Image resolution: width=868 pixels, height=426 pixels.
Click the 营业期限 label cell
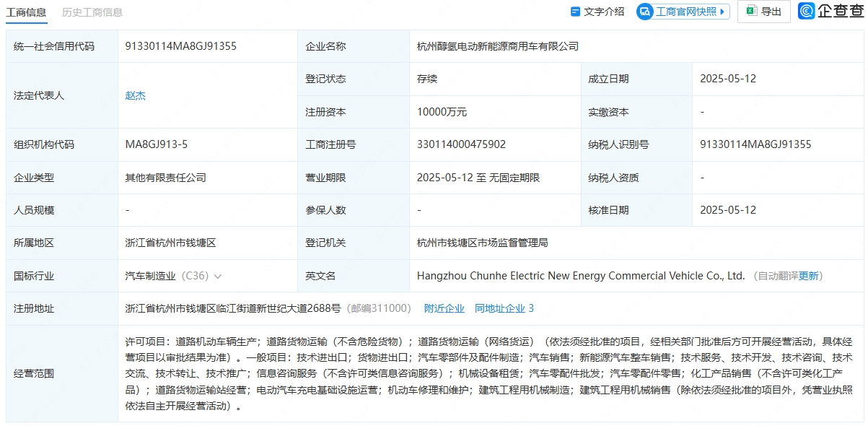(x=354, y=178)
